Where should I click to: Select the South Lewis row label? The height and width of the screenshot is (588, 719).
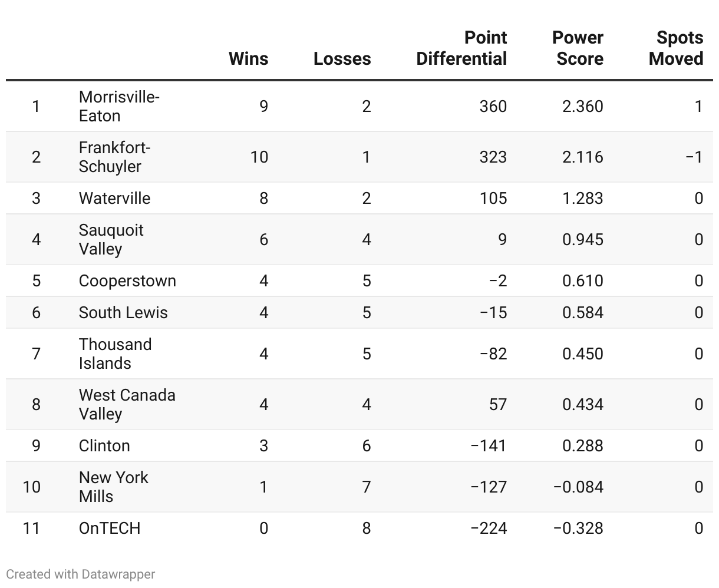(123, 312)
